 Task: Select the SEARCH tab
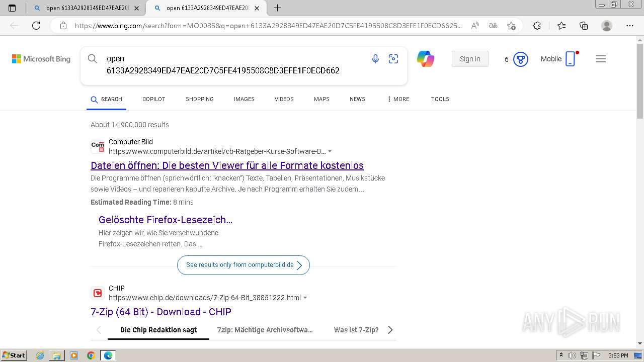(106, 99)
